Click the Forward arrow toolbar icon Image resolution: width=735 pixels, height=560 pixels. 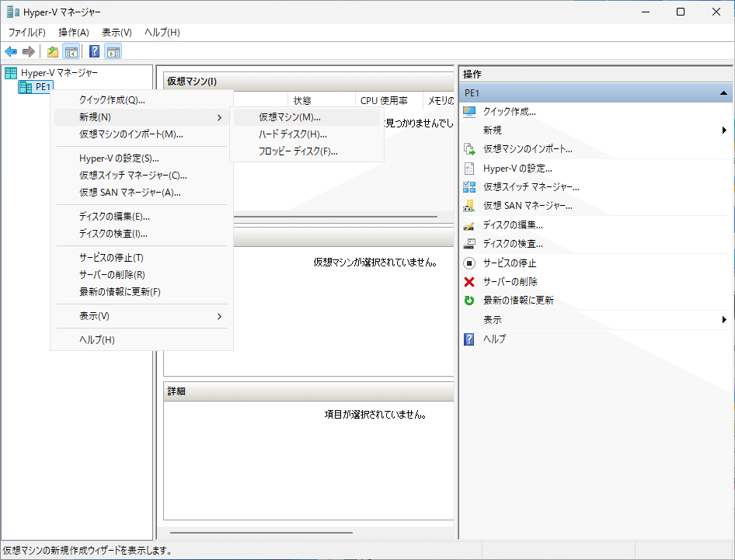point(29,51)
